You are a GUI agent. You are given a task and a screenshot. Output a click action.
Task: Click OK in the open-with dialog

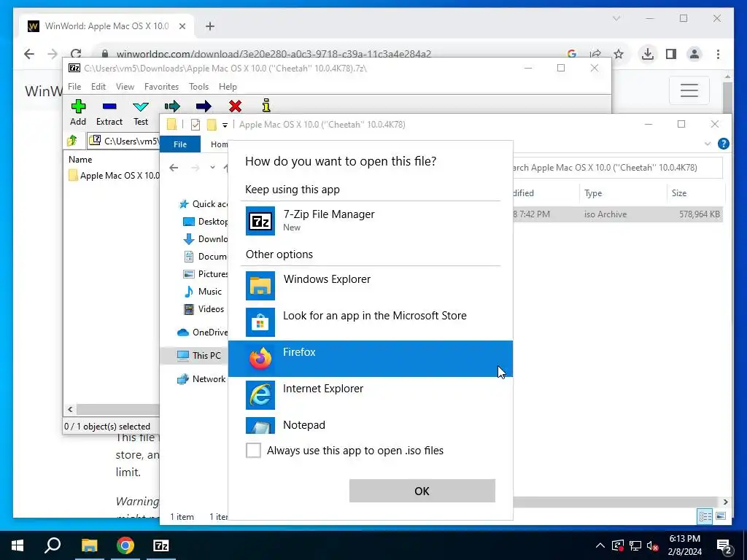click(x=422, y=491)
